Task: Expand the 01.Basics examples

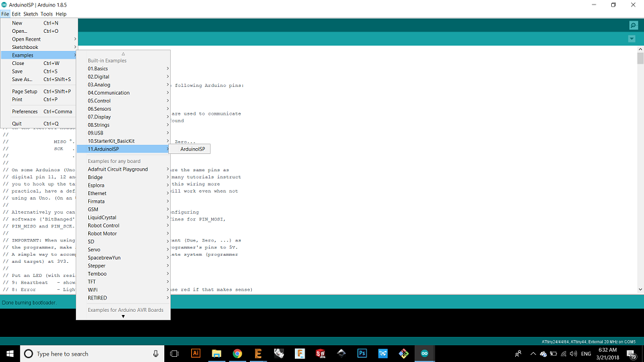Action: [123, 69]
